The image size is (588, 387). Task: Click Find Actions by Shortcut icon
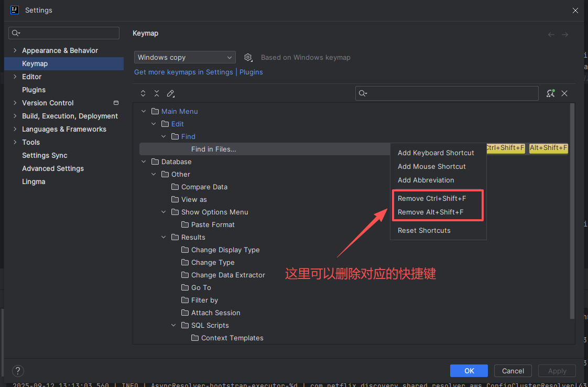550,93
